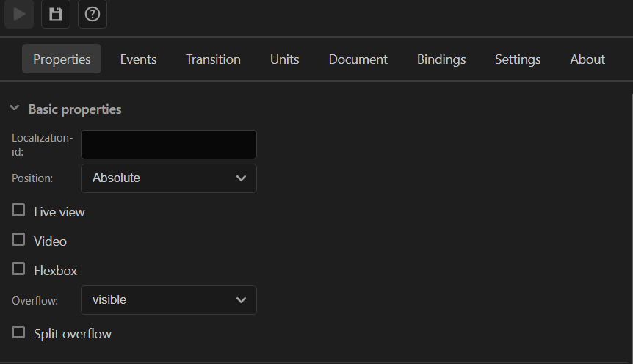Image resolution: width=633 pixels, height=364 pixels.
Task: Click the save floppy disk icon
Action: point(56,14)
